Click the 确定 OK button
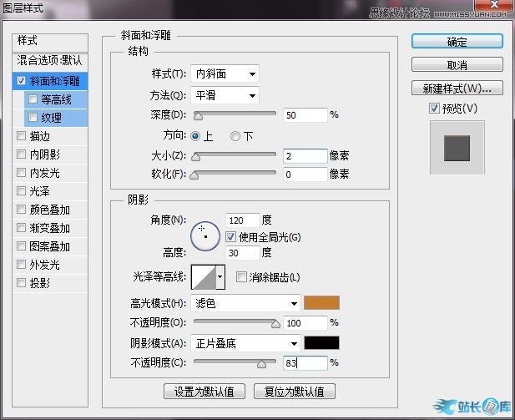515x420 pixels. tap(457, 41)
